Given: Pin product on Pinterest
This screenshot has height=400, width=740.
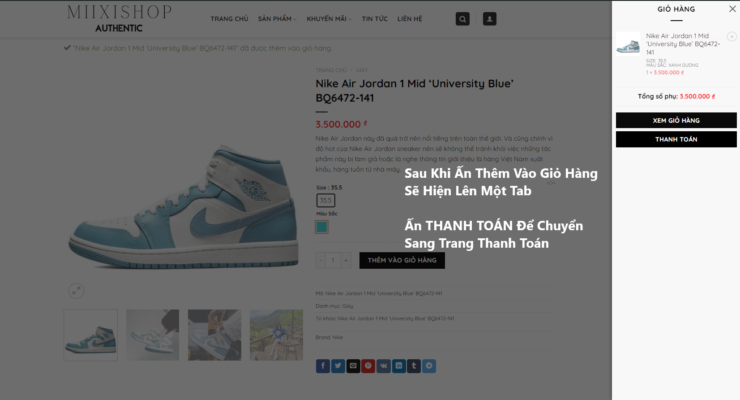Looking at the screenshot, I should click(x=368, y=366).
